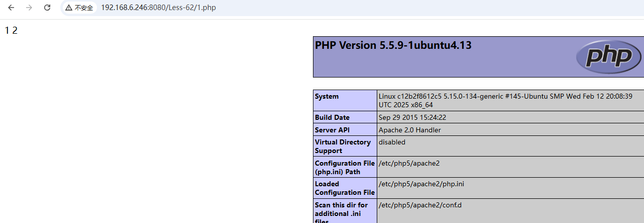Click the Apache 2.0 Handler value
This screenshot has height=223, width=644.
[409, 130]
